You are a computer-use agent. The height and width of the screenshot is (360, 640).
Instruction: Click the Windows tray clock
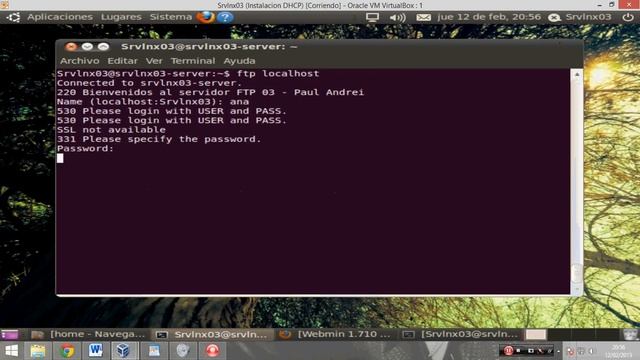618,351
